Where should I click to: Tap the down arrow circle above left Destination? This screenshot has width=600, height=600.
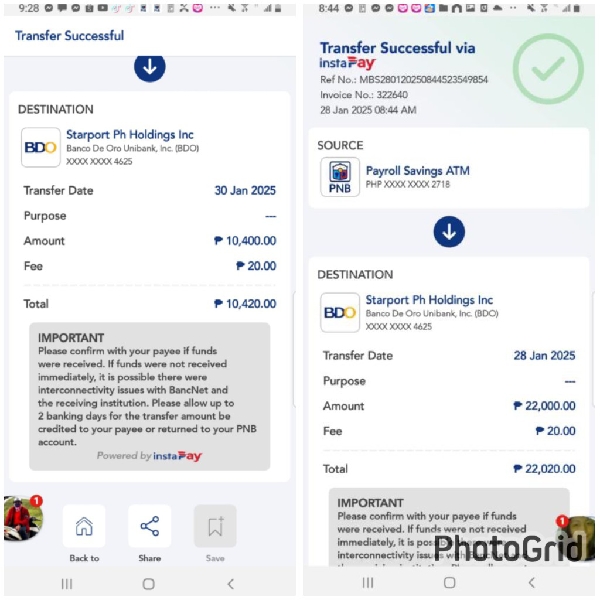coord(150,67)
